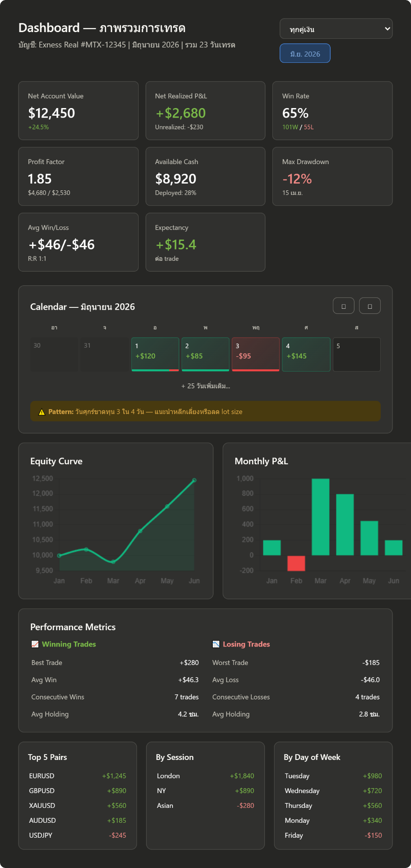
Task: Open the Profit Factor 1.85 card
Action: (x=78, y=176)
